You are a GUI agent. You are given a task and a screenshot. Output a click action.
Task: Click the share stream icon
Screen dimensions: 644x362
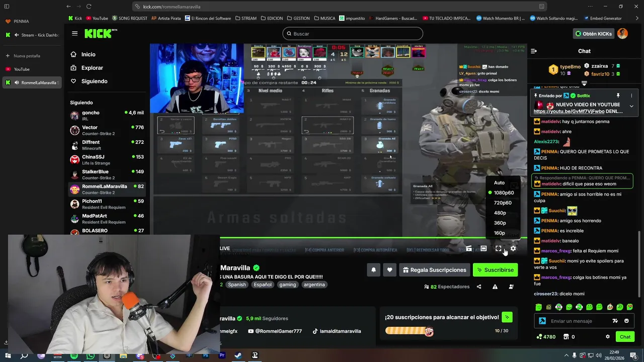[x=479, y=287]
